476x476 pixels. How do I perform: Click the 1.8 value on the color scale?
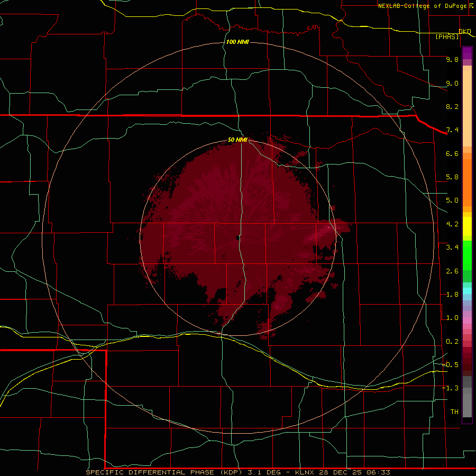pyautogui.click(x=452, y=295)
